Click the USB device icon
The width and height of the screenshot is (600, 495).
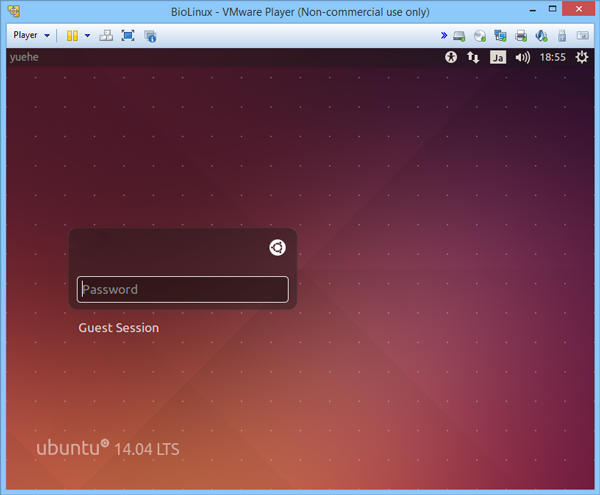click(x=562, y=36)
